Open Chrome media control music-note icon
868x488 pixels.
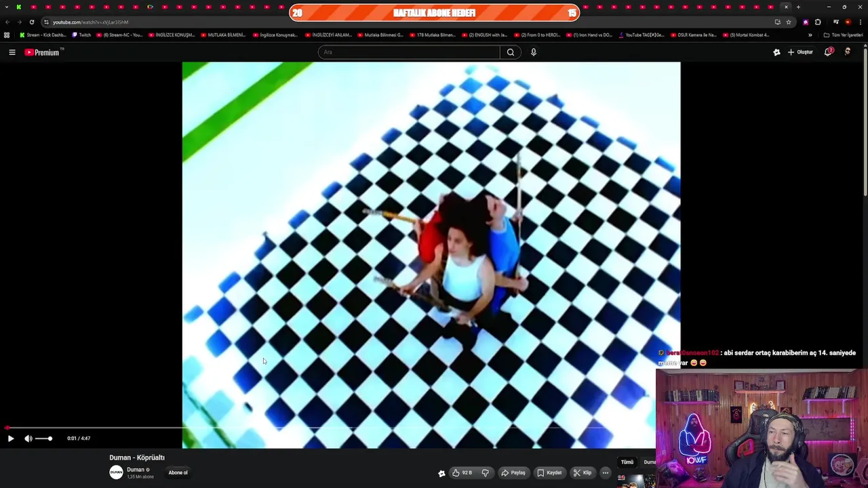coord(835,22)
